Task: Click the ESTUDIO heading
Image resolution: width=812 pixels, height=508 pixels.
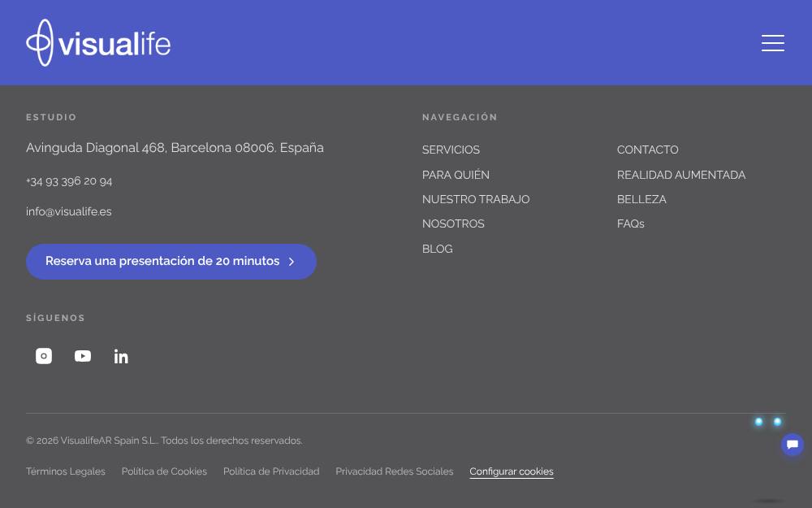Action: tap(51, 117)
